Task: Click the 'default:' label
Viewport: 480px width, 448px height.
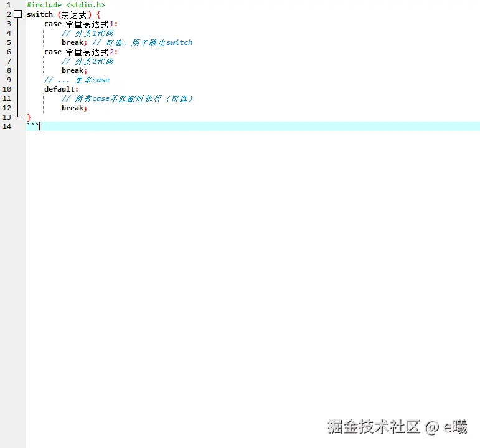Action: 61,89
